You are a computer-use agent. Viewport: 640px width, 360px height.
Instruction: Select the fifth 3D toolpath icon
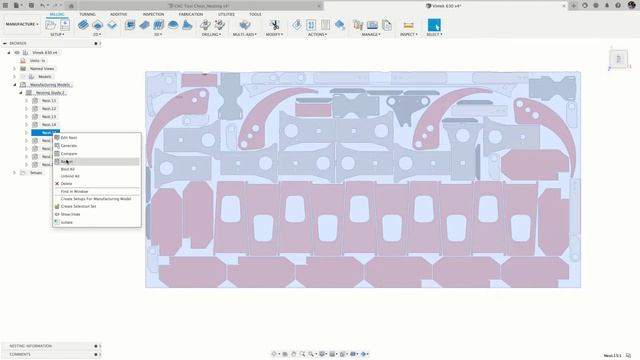[187, 25]
